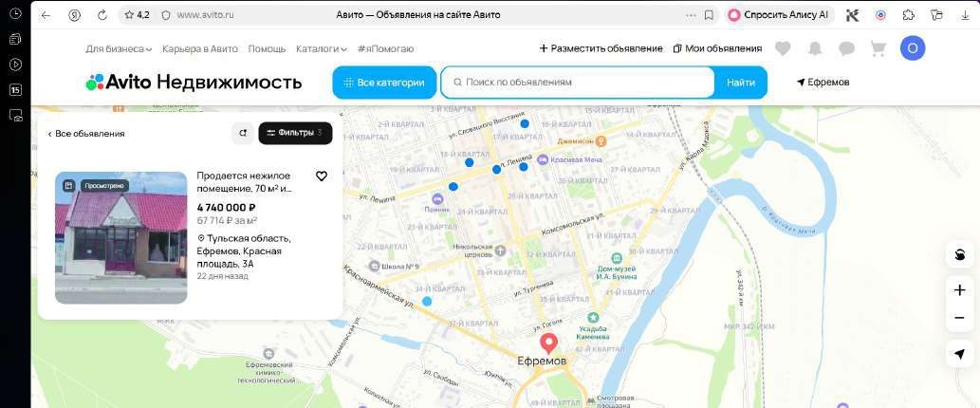Zoom in the map with plus
980x408 pixels.
959,290
